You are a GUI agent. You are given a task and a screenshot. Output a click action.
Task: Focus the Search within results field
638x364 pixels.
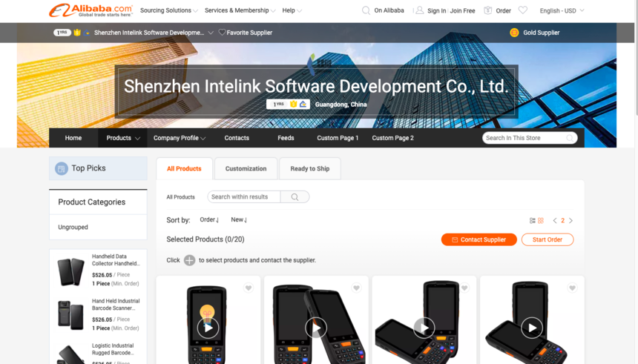click(x=243, y=197)
